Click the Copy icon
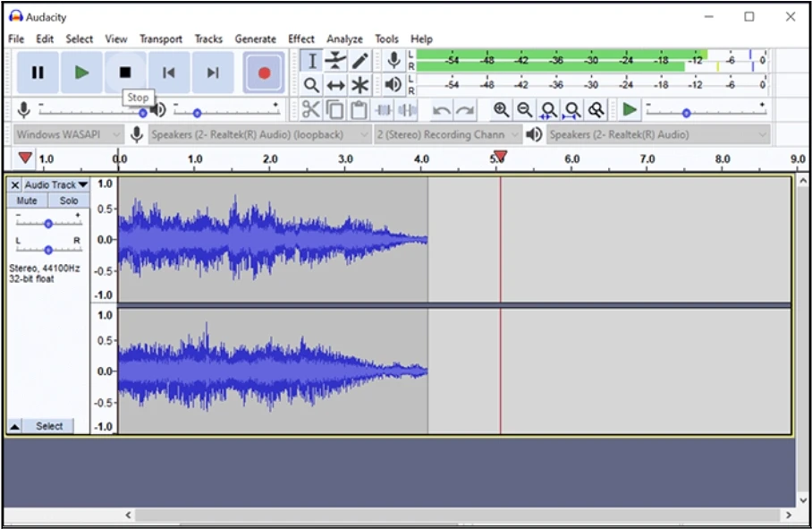This screenshot has height=529, width=812. [x=335, y=110]
